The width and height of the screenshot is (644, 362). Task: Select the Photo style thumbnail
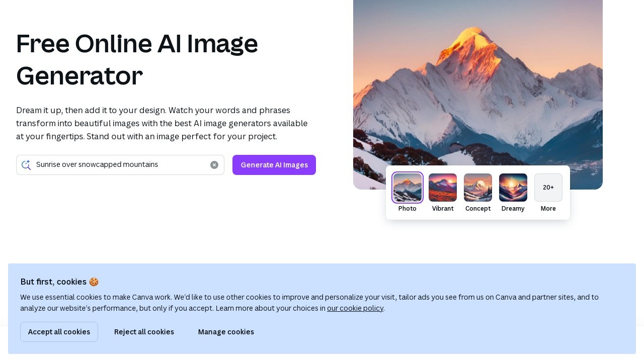coord(408,188)
